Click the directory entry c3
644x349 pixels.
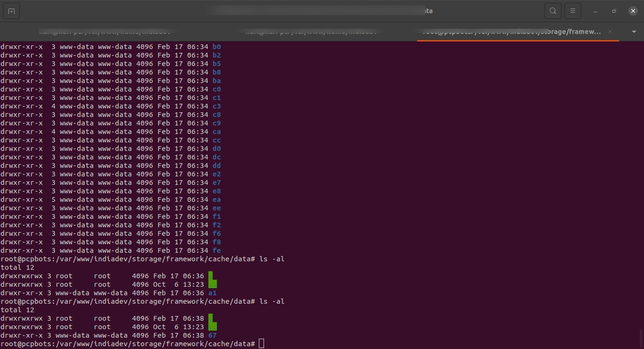pyautogui.click(x=216, y=106)
